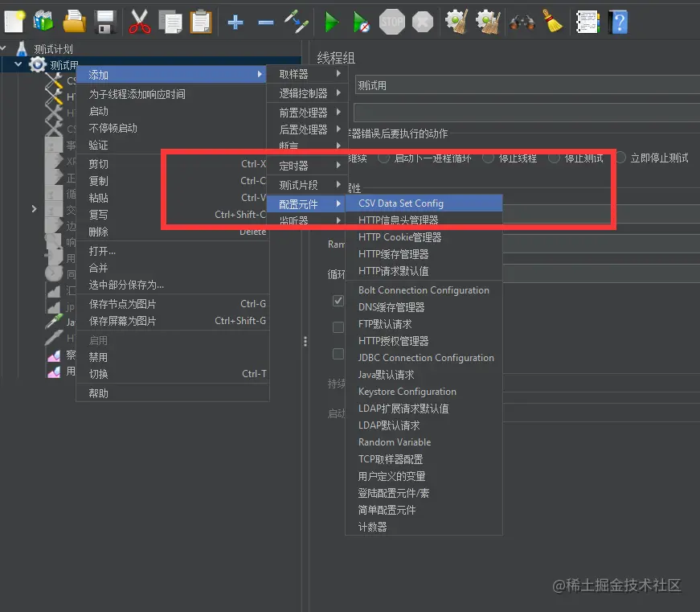Click the New test plan icon

click(x=14, y=22)
